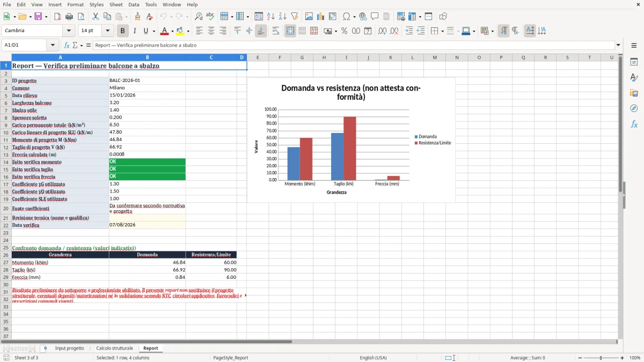
Task: Open the Borders dropdown arrow
Action: (442, 31)
